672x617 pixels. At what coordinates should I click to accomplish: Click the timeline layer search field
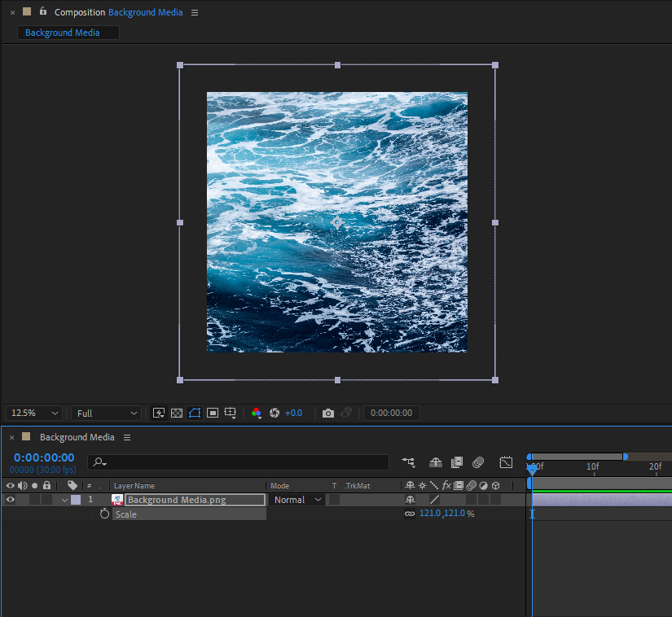[x=239, y=462]
